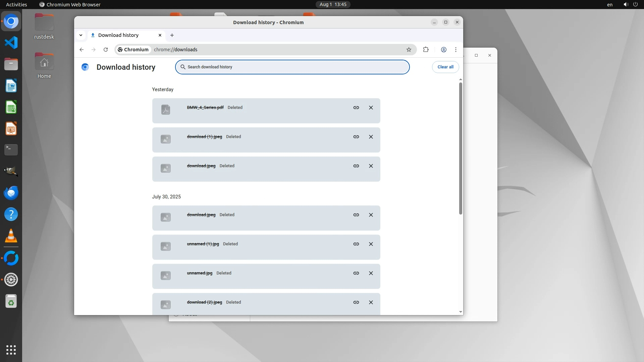Remove BMW_4_Series.pdf from download list

click(x=371, y=108)
